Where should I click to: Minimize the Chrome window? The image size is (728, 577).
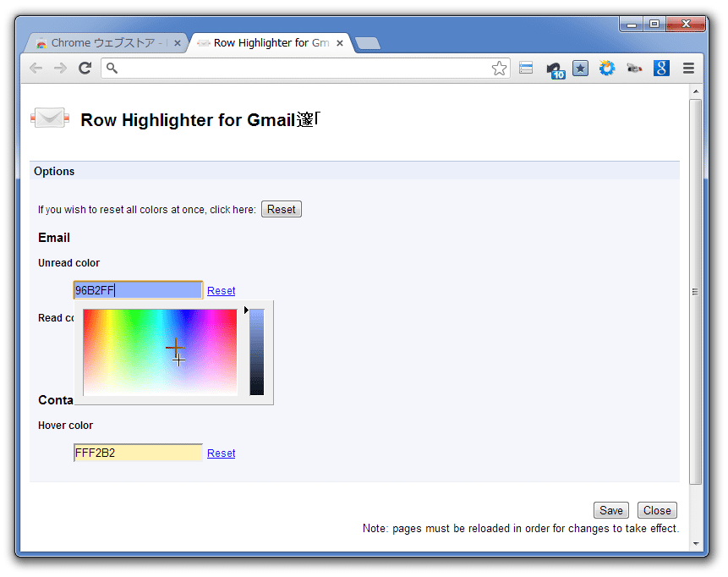pos(631,25)
